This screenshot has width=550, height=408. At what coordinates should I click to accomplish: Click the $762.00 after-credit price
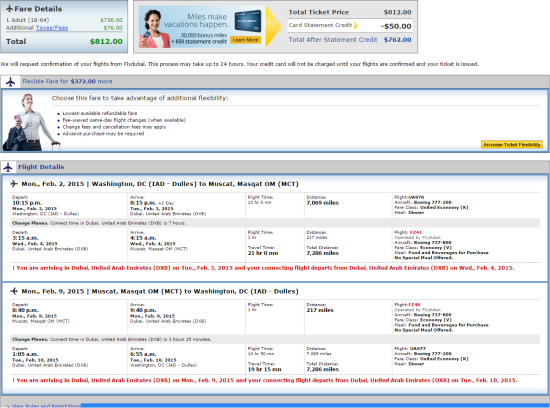click(x=397, y=40)
